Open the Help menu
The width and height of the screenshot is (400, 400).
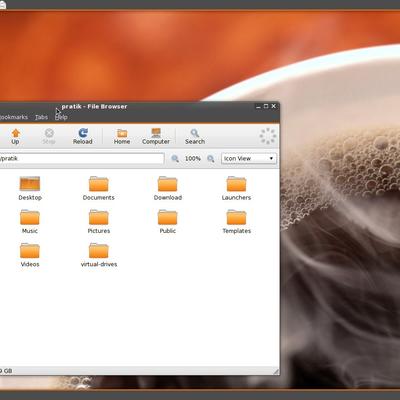61,117
